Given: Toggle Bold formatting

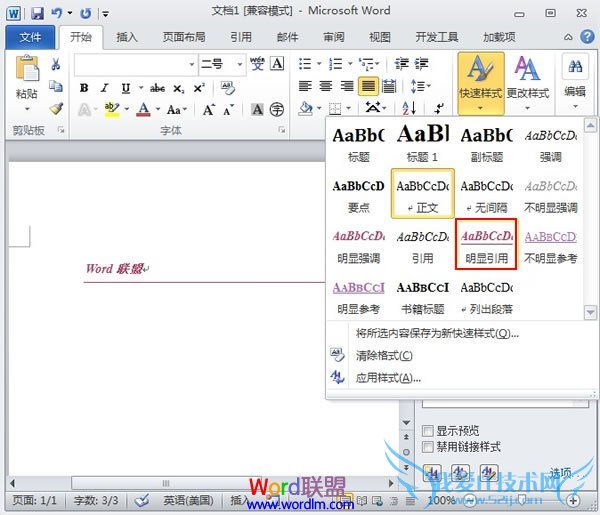Looking at the screenshot, I should pyautogui.click(x=84, y=88).
